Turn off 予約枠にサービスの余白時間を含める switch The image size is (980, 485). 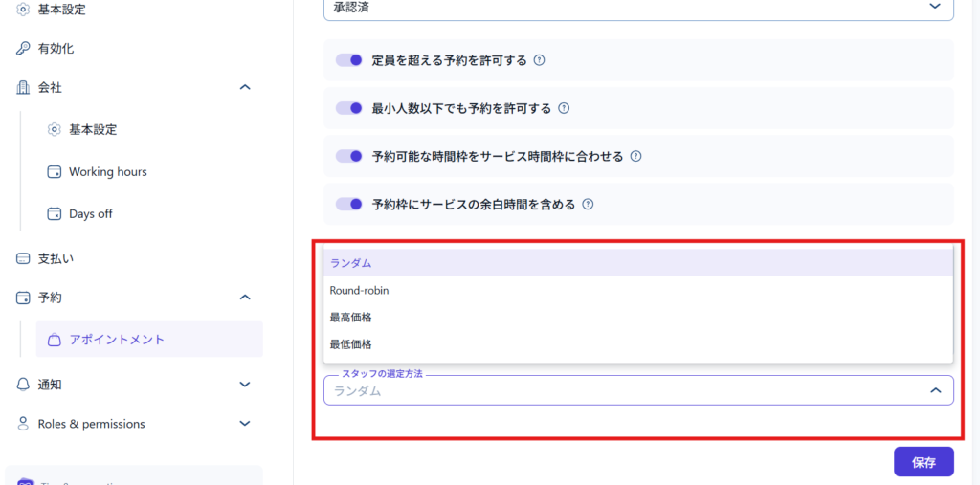[x=349, y=204]
